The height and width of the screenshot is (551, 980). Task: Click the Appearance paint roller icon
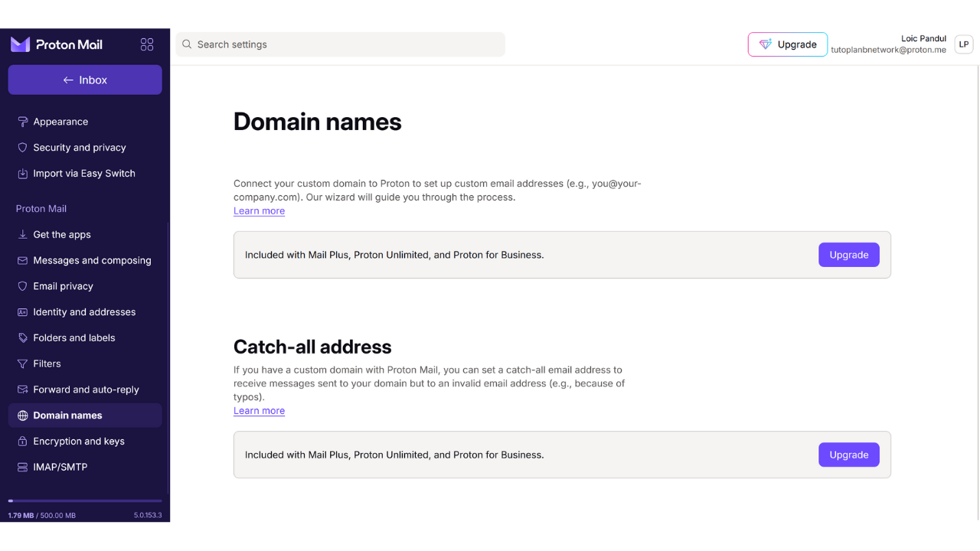pyautogui.click(x=23, y=122)
